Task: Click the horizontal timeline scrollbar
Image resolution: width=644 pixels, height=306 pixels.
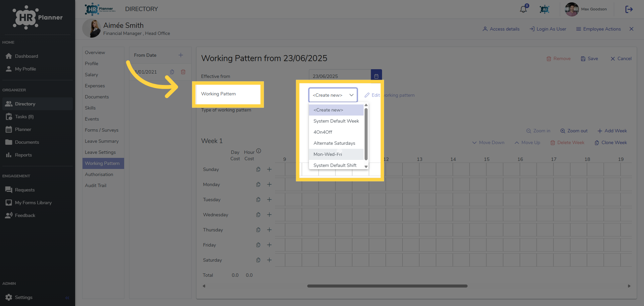Action: coord(387,286)
